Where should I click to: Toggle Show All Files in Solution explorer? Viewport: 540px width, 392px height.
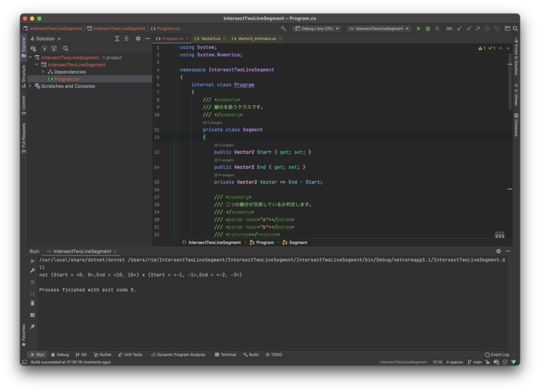(33, 49)
